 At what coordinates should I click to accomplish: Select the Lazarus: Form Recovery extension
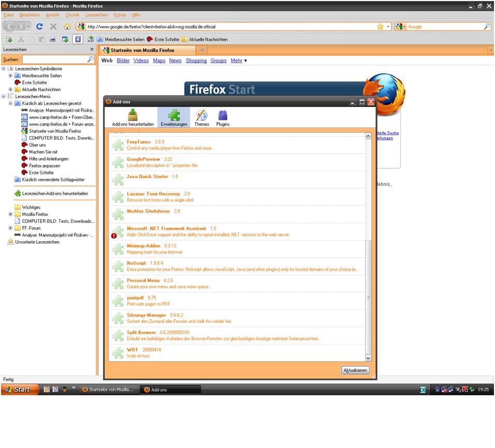(237, 197)
